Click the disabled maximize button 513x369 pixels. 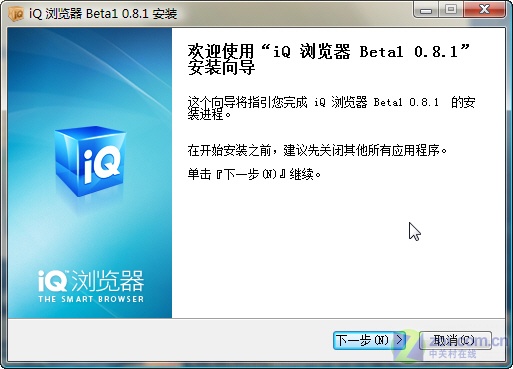[x=451, y=10]
